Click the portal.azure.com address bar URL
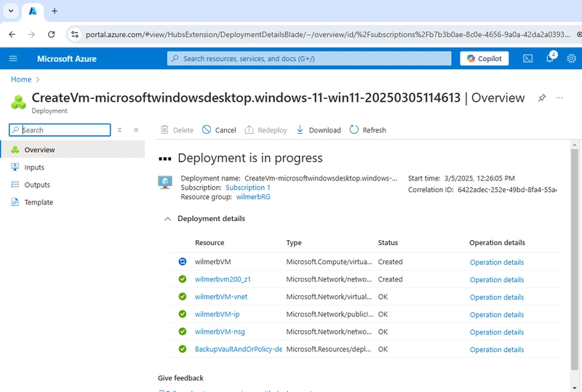582x392 pixels. 327,34
